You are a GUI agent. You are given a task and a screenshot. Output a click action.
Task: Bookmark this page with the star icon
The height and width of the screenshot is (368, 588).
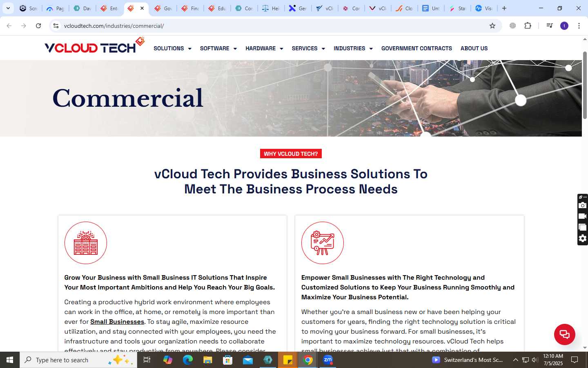[492, 26]
